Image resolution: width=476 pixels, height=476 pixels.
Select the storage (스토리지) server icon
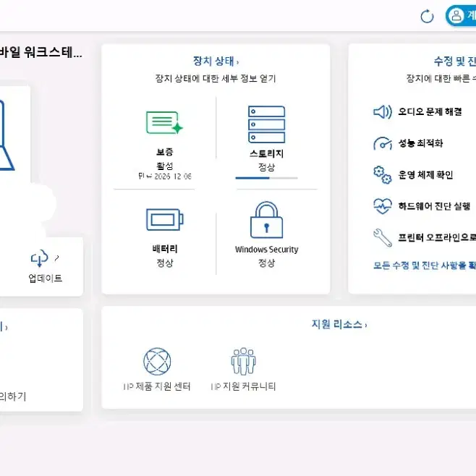(266, 124)
